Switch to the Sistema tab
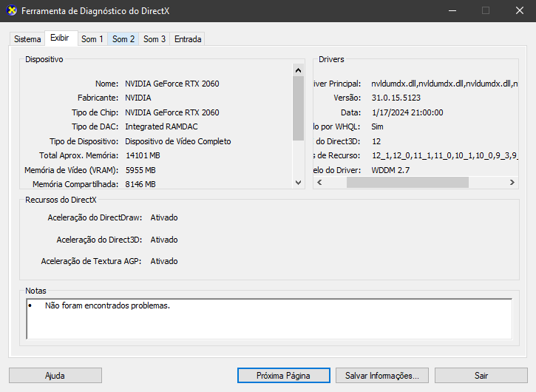Image resolution: width=536 pixels, height=392 pixels. pos(27,39)
